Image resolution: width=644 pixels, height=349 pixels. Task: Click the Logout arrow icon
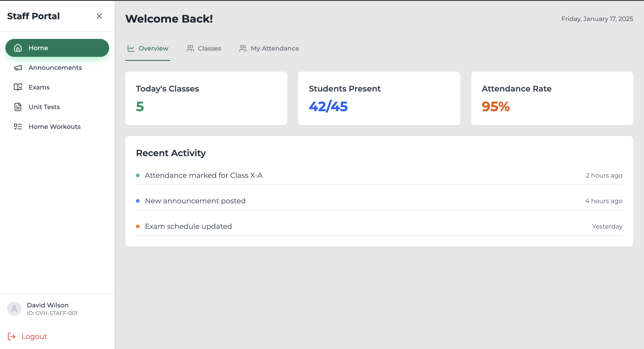[x=12, y=336]
